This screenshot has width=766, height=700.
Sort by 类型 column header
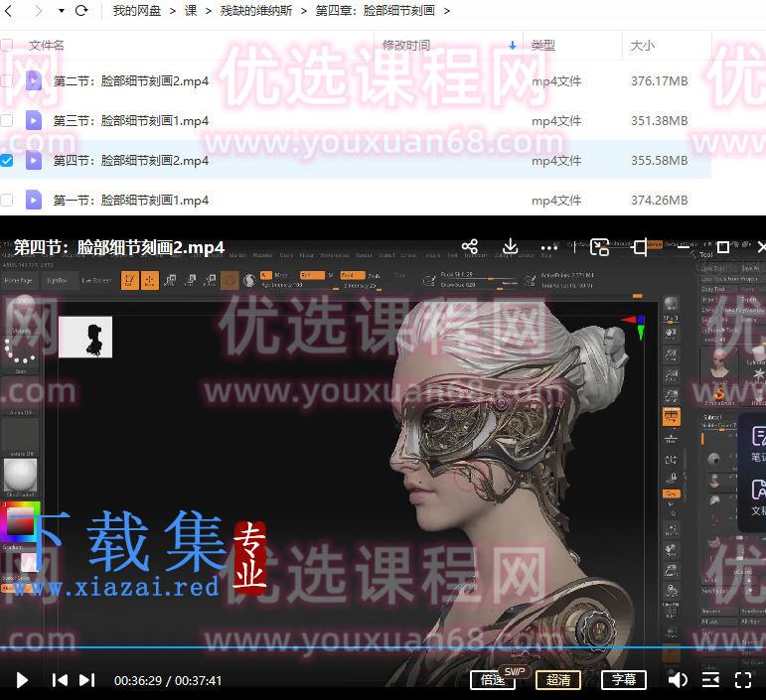(x=542, y=46)
